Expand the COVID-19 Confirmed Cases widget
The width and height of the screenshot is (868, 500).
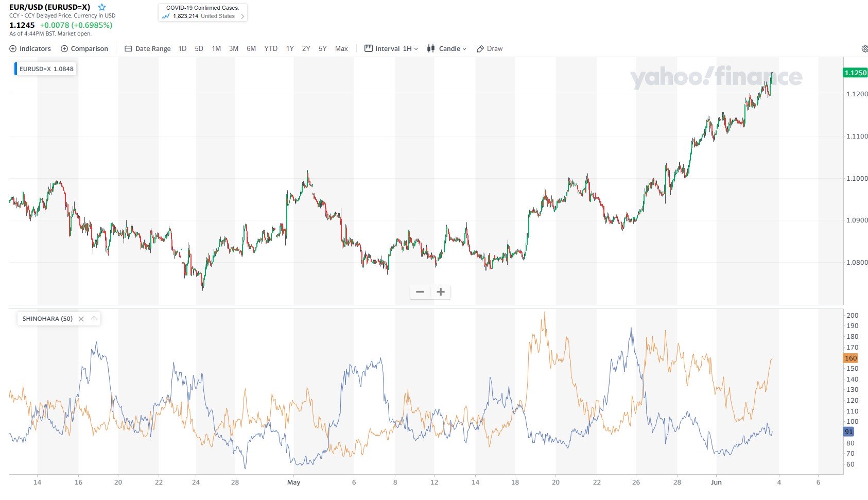point(243,16)
